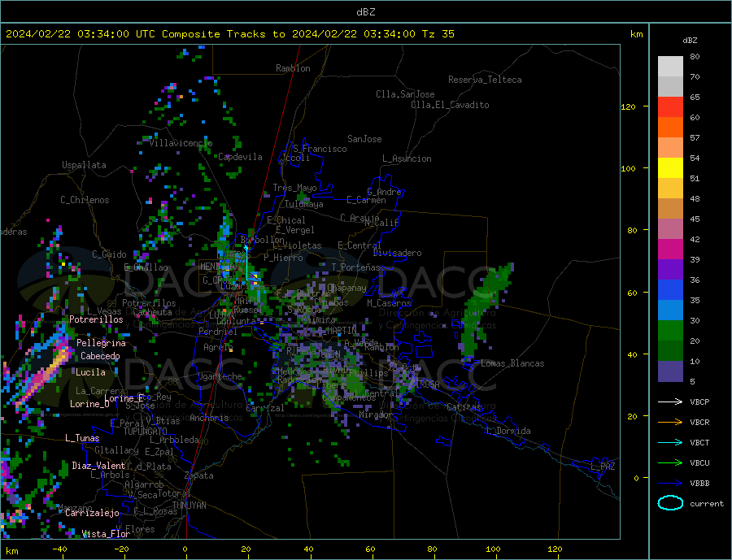
Task: Click the '120' tick on the right km axis
Action: coord(629,106)
